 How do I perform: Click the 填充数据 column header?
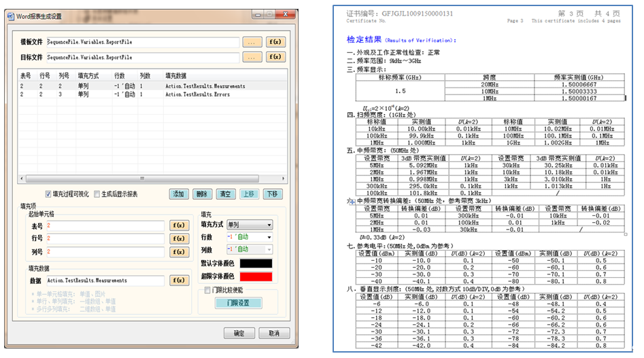[179, 76]
